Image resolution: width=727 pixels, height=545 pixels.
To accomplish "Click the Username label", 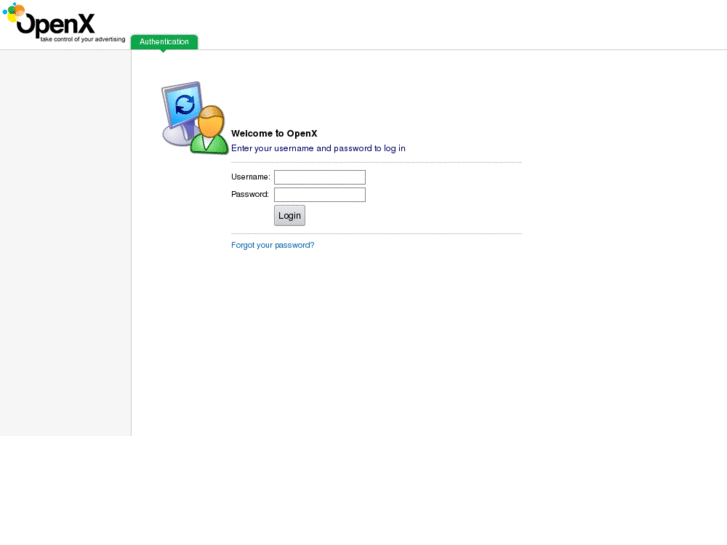I will (250, 177).
